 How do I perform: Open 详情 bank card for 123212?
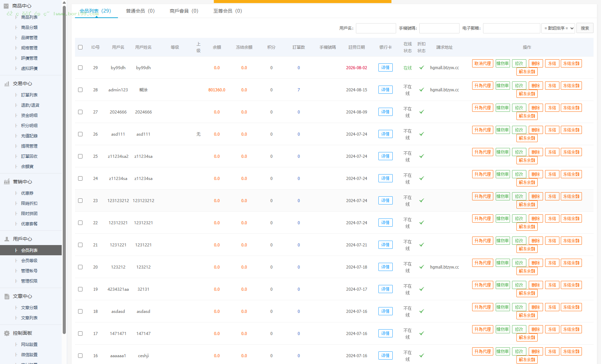pos(386,267)
